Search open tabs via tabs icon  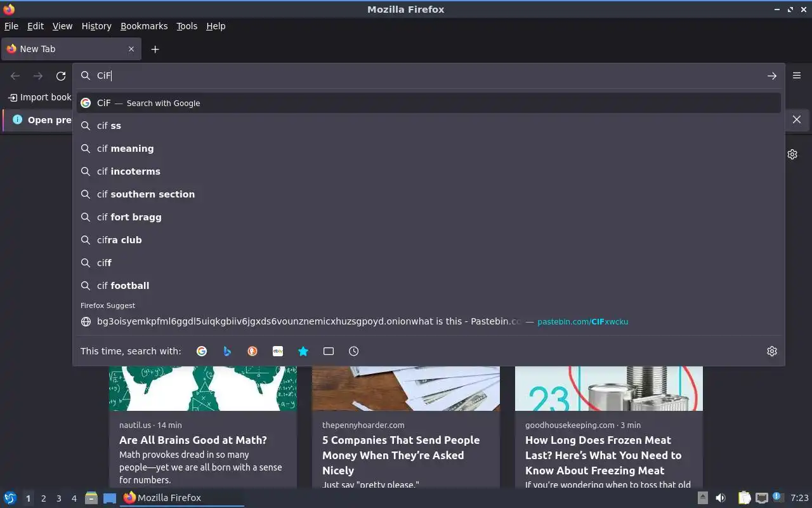pos(329,351)
